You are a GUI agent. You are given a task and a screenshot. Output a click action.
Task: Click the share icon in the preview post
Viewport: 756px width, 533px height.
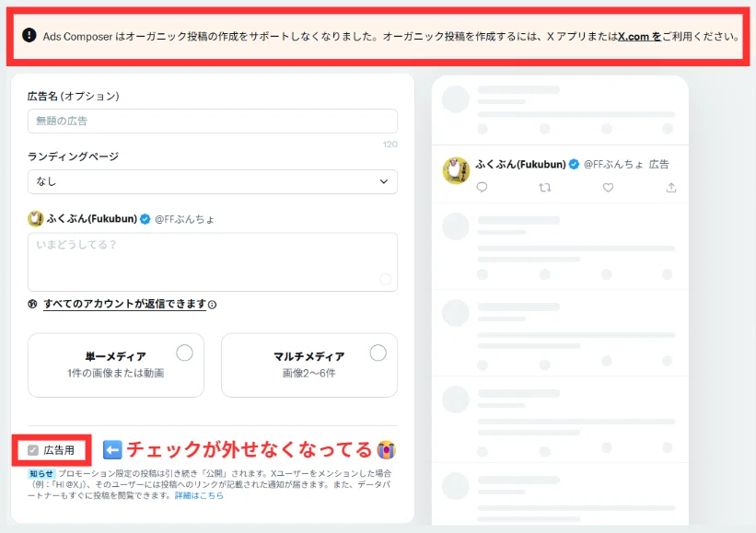pyautogui.click(x=671, y=188)
